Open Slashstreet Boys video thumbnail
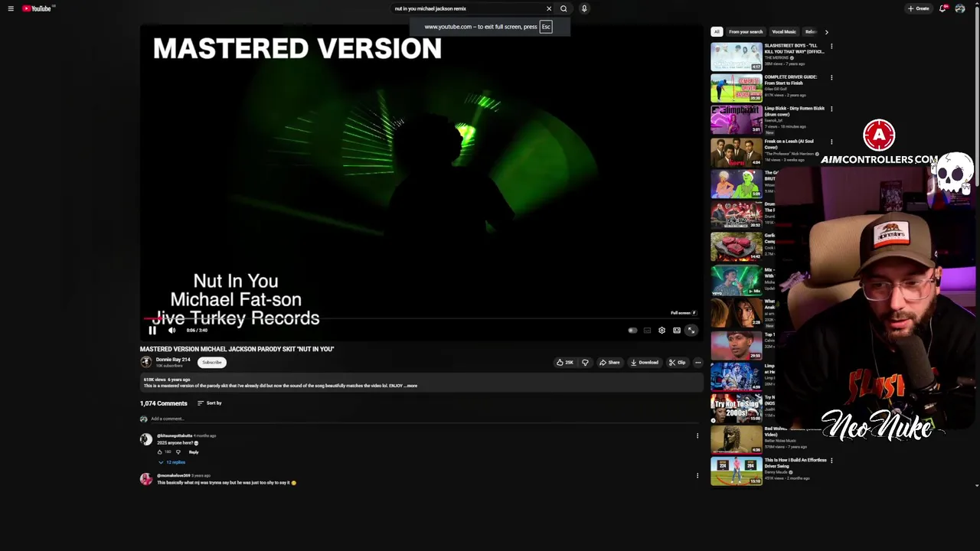The width and height of the screenshot is (980, 551). (737, 56)
